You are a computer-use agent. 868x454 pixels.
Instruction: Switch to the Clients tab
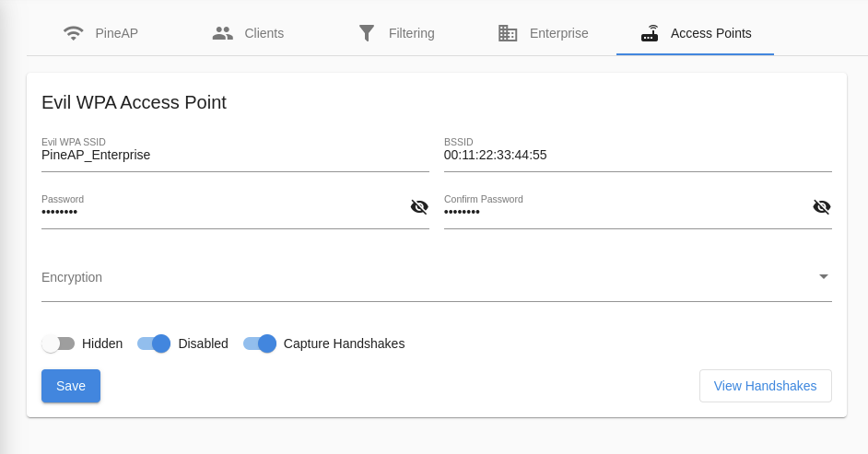tap(248, 33)
